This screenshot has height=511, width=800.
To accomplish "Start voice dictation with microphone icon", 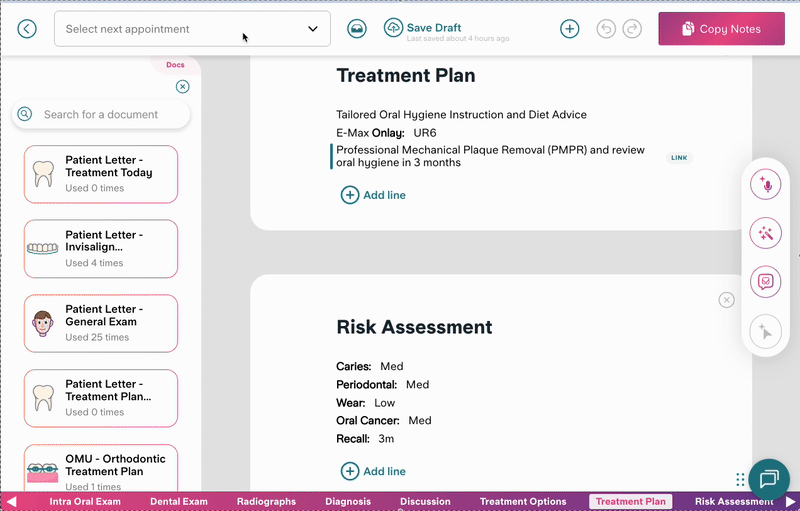I will pyautogui.click(x=766, y=185).
